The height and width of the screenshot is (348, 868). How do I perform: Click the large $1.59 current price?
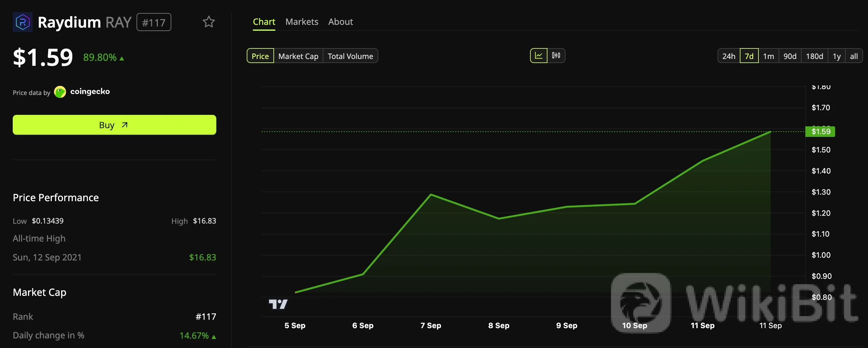43,57
